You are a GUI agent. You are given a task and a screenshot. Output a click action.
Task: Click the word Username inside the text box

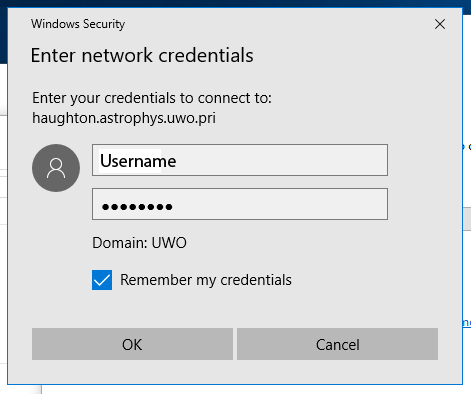(138, 161)
